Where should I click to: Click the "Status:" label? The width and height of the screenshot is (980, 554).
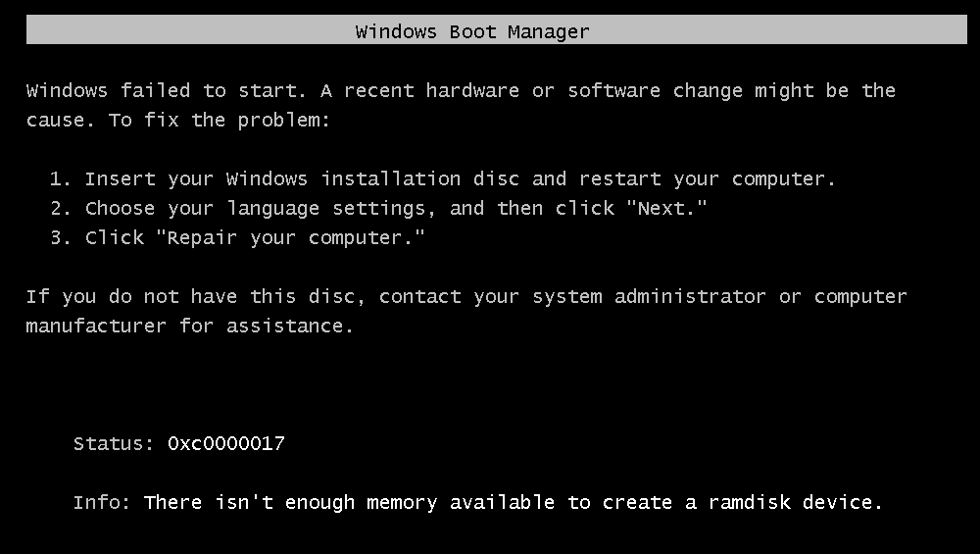tap(113, 443)
